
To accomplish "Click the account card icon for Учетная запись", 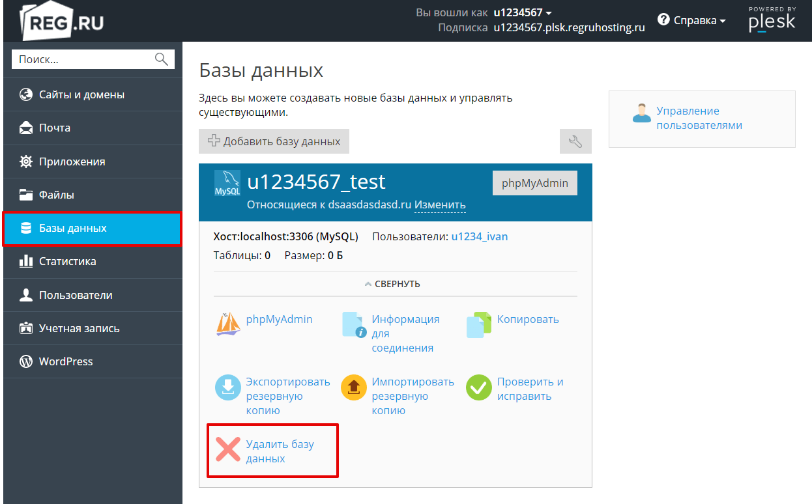I will coord(26,328).
